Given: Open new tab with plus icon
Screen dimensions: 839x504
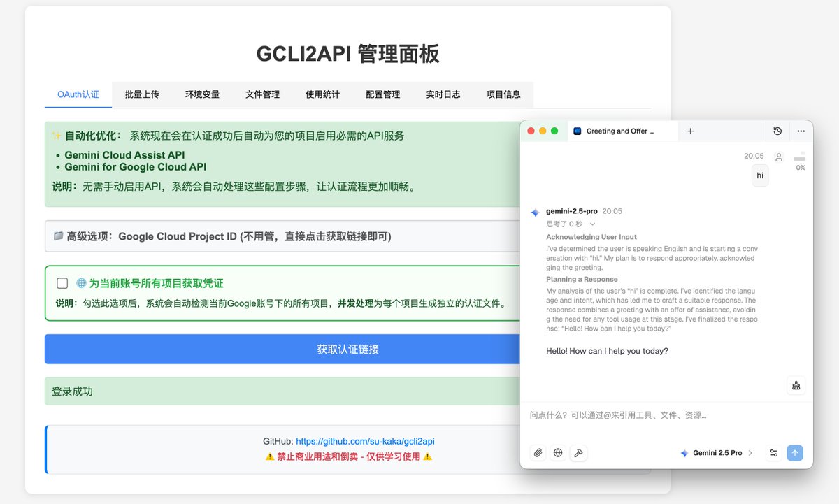Looking at the screenshot, I should (690, 131).
